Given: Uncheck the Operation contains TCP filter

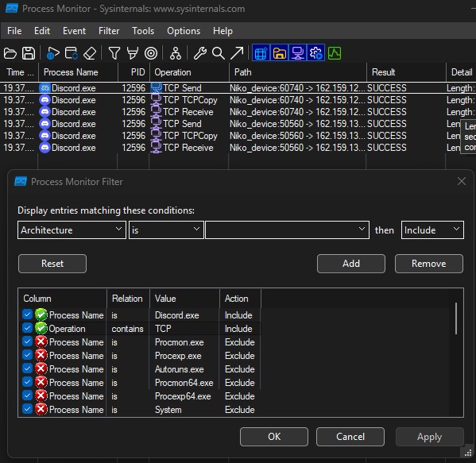Looking at the screenshot, I should pos(27,328).
